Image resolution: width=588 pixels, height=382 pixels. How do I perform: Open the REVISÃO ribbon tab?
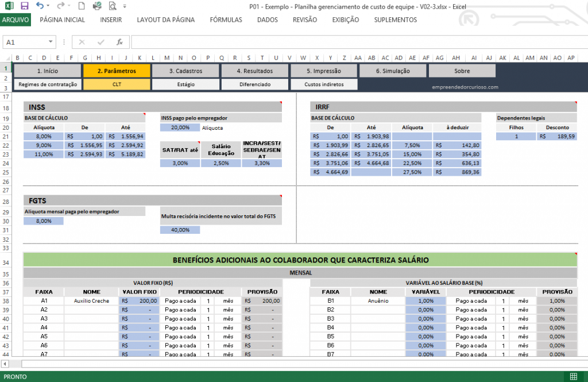pyautogui.click(x=305, y=20)
